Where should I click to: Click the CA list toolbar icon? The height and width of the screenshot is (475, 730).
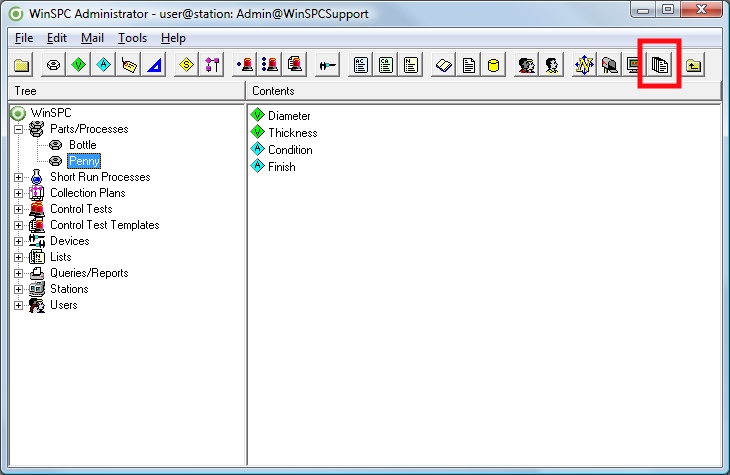[x=385, y=65]
